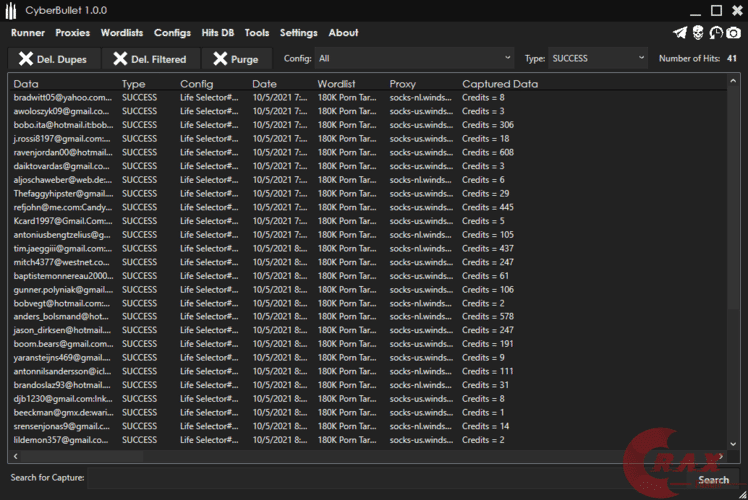Click the vertical scrollbar down arrow
This screenshot has height=500, width=748.
click(x=733, y=444)
